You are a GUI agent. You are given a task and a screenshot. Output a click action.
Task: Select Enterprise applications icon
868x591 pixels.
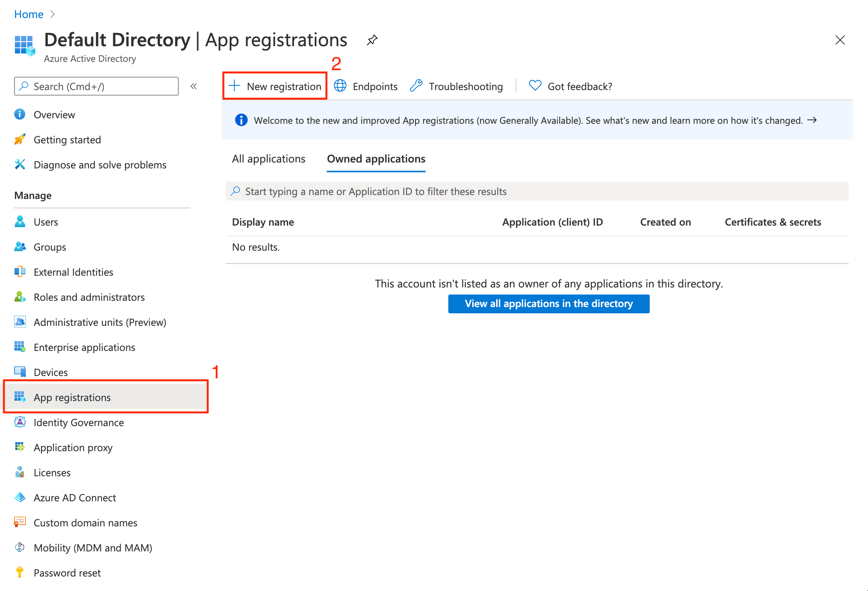(x=20, y=347)
